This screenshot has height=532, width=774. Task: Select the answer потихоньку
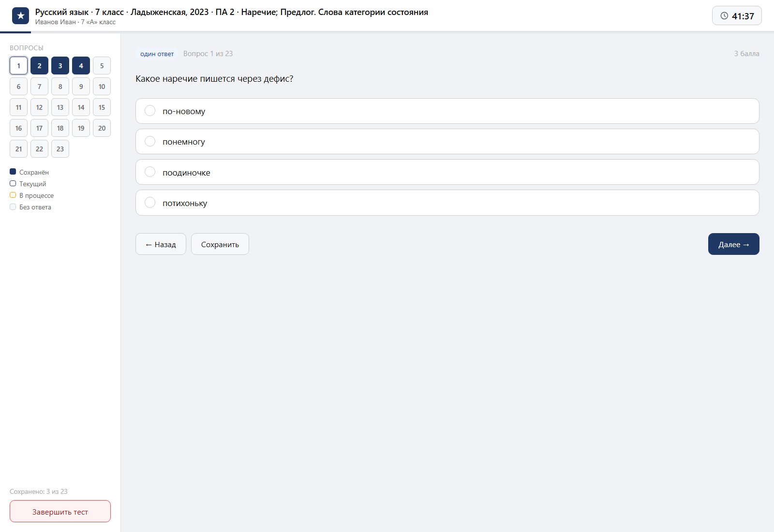(x=447, y=203)
